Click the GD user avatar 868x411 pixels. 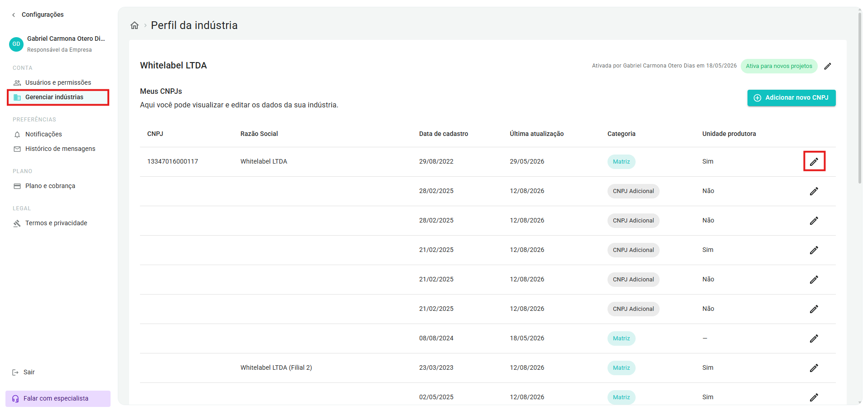[16, 44]
